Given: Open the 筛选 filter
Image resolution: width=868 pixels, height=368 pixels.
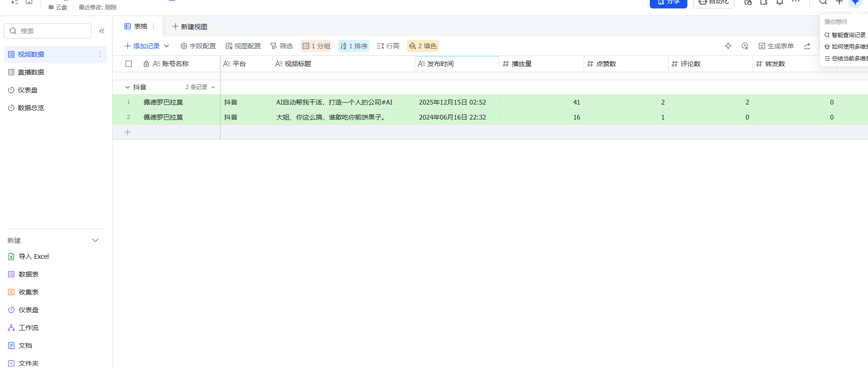Looking at the screenshot, I should click(x=282, y=46).
